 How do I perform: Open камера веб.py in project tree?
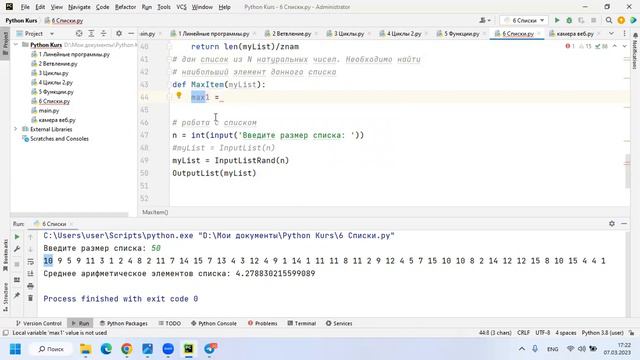[57, 120]
